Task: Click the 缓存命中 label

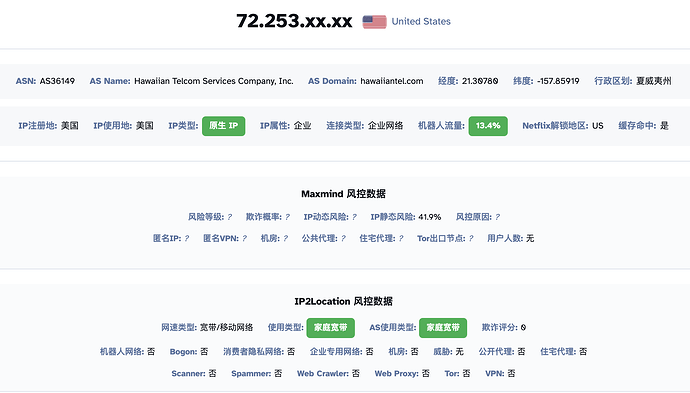Action: [637, 126]
